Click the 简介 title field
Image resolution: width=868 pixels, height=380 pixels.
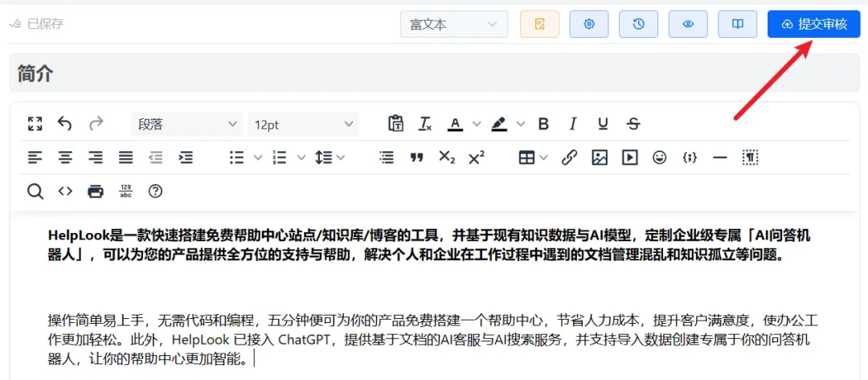click(x=435, y=73)
